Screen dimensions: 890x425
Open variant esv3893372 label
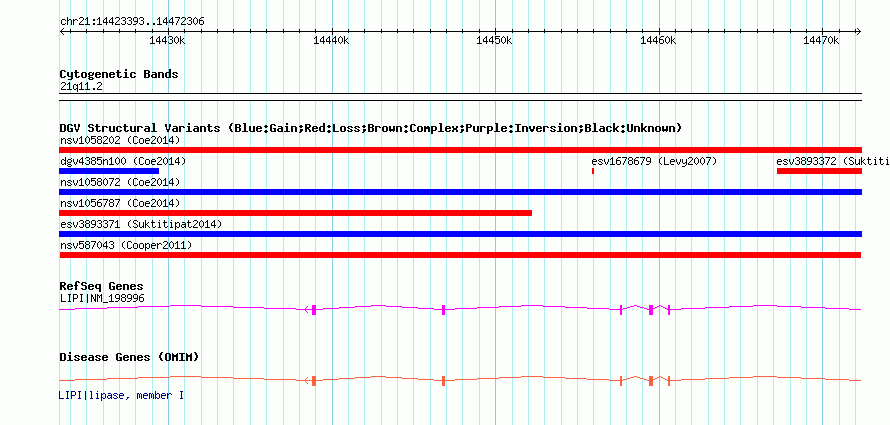[833, 161]
